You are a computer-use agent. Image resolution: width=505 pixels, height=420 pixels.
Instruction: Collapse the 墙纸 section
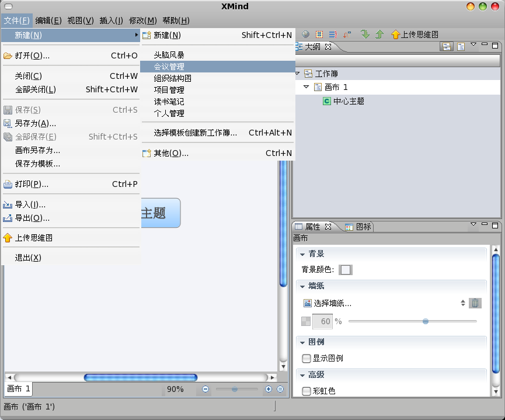(302, 286)
